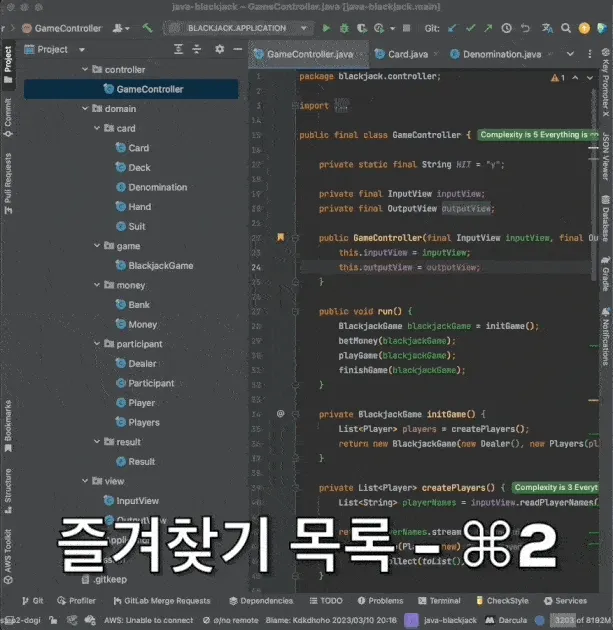Click the bookmark icon in editor gutter

click(x=280, y=237)
